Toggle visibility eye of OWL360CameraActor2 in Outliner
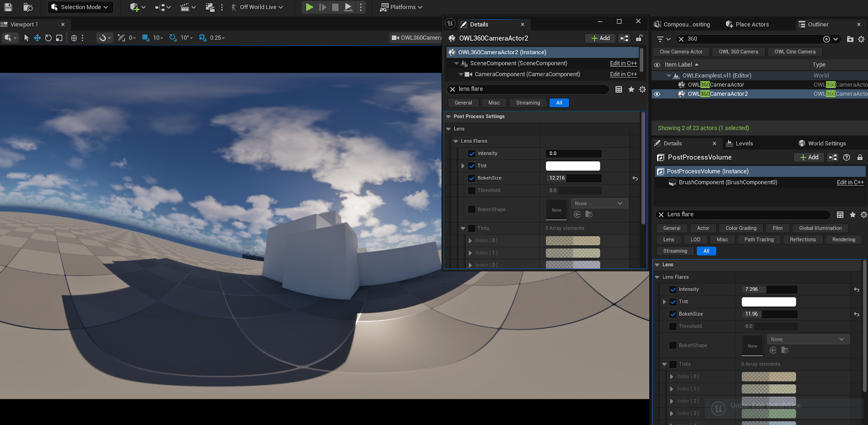Image resolution: width=868 pixels, height=425 pixels. click(x=657, y=94)
